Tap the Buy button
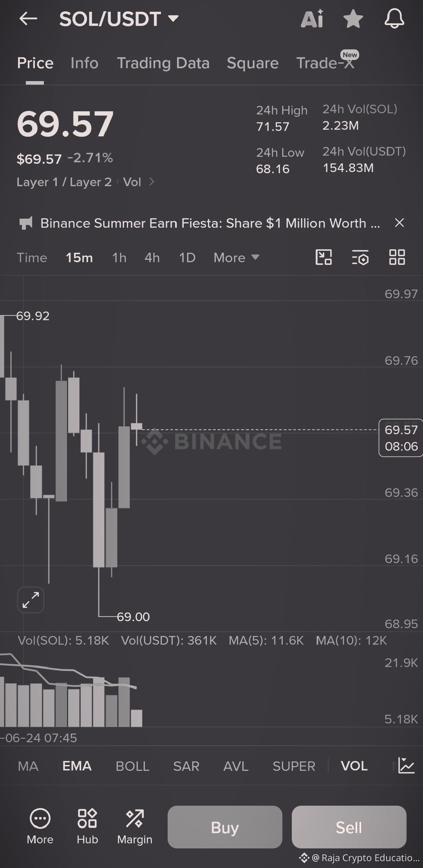 click(x=225, y=827)
